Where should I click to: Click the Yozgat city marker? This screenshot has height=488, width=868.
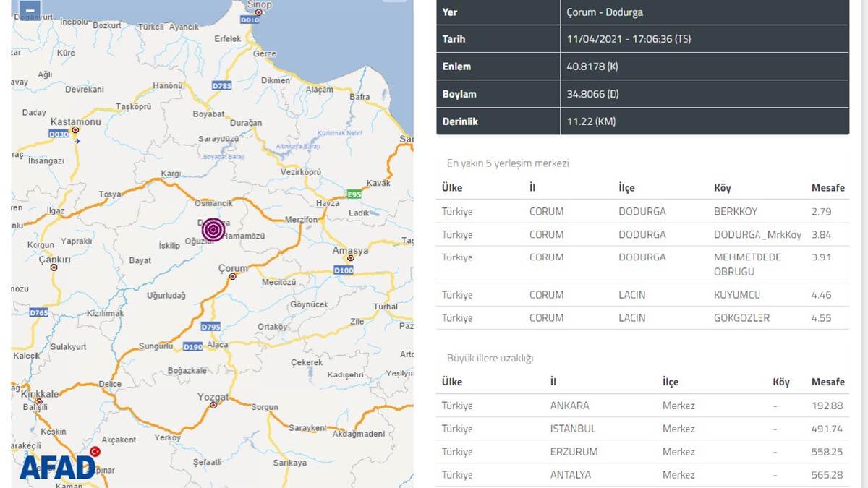(213, 406)
